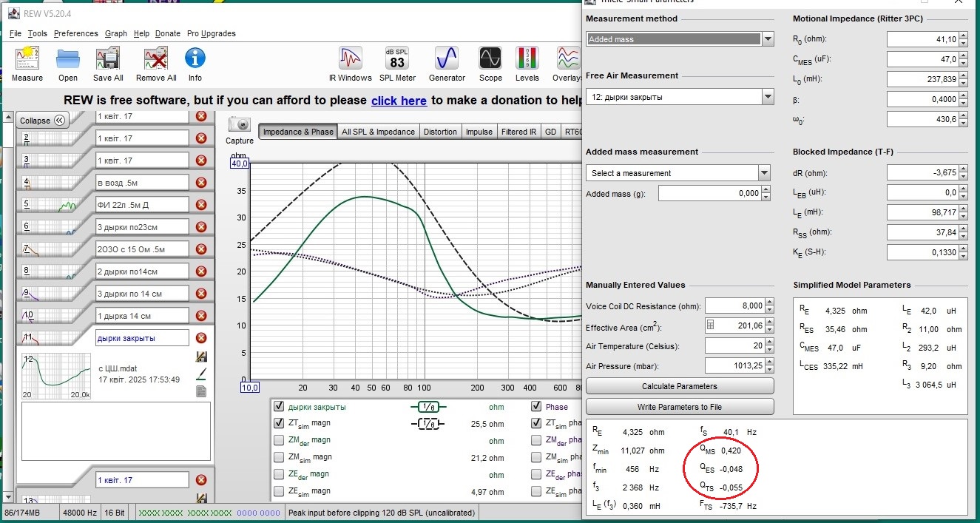Click the Open folder icon
This screenshot has height=523, width=980.
point(68,58)
